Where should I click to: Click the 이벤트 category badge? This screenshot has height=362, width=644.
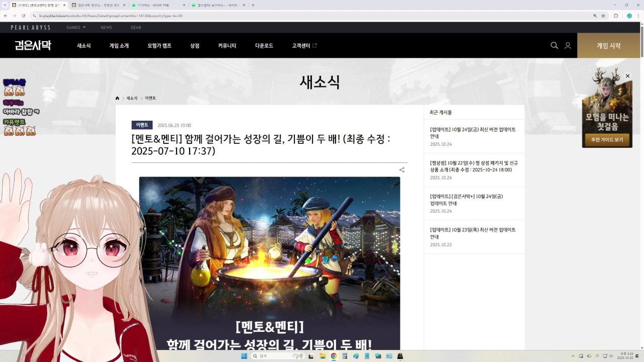click(142, 125)
